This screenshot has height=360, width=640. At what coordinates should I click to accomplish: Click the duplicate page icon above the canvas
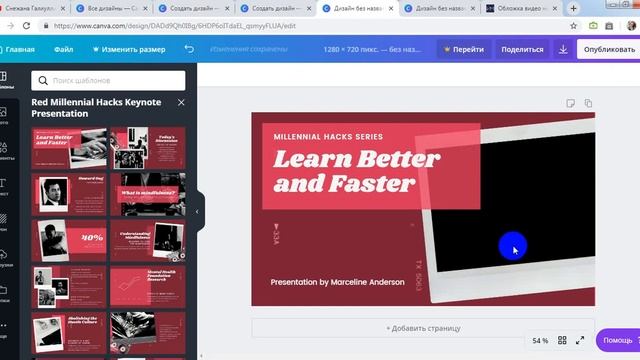pyautogui.click(x=588, y=103)
